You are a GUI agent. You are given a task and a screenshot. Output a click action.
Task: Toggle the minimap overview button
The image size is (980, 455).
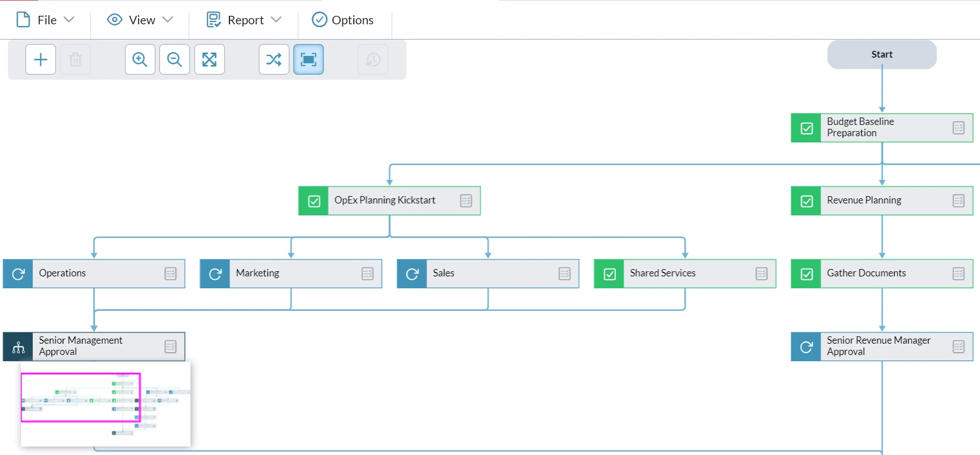click(x=309, y=59)
